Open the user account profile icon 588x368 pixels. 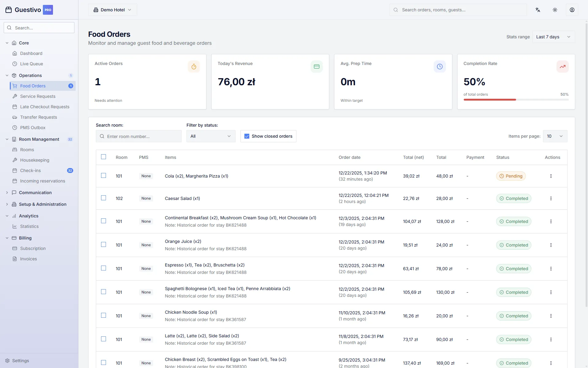(x=572, y=10)
